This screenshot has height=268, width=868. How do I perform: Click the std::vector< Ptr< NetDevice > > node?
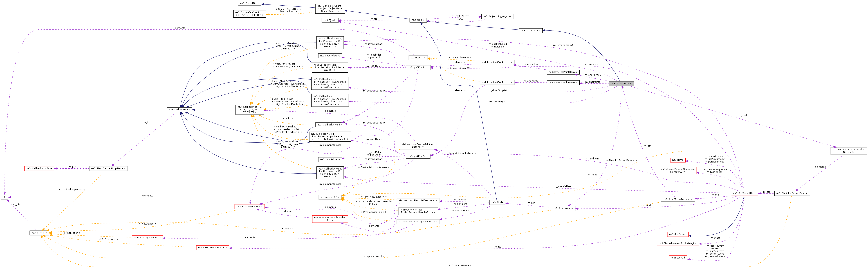418,201
